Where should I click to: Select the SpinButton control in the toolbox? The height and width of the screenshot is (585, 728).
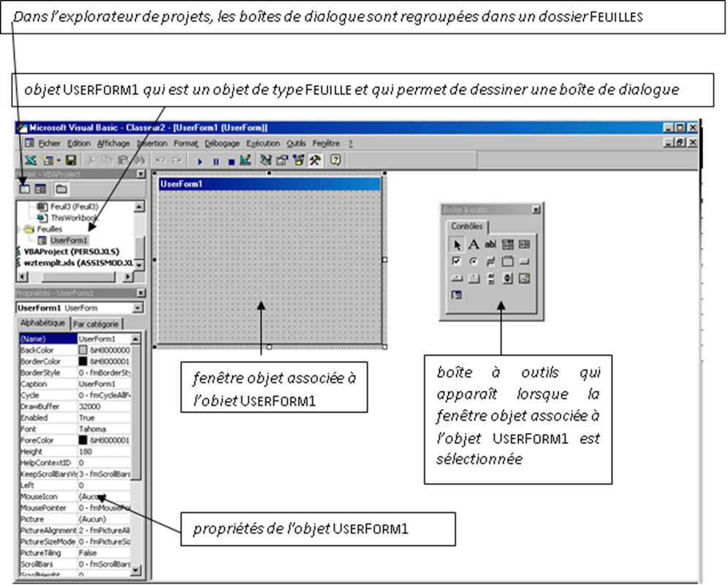coord(507,278)
